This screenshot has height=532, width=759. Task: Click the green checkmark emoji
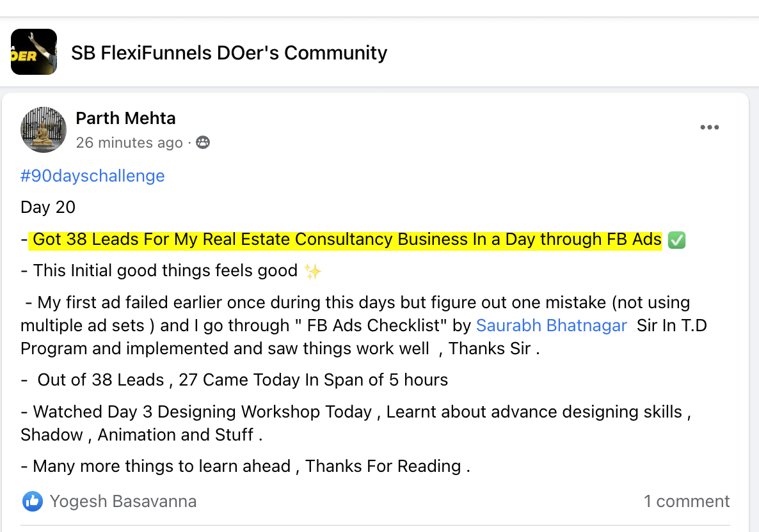click(676, 240)
